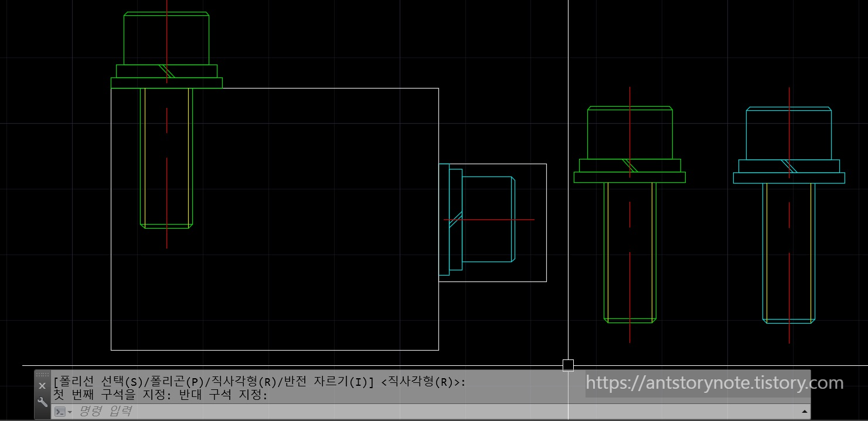Close the command line window
Image resolution: width=868 pixels, height=421 pixels.
pos(42,386)
